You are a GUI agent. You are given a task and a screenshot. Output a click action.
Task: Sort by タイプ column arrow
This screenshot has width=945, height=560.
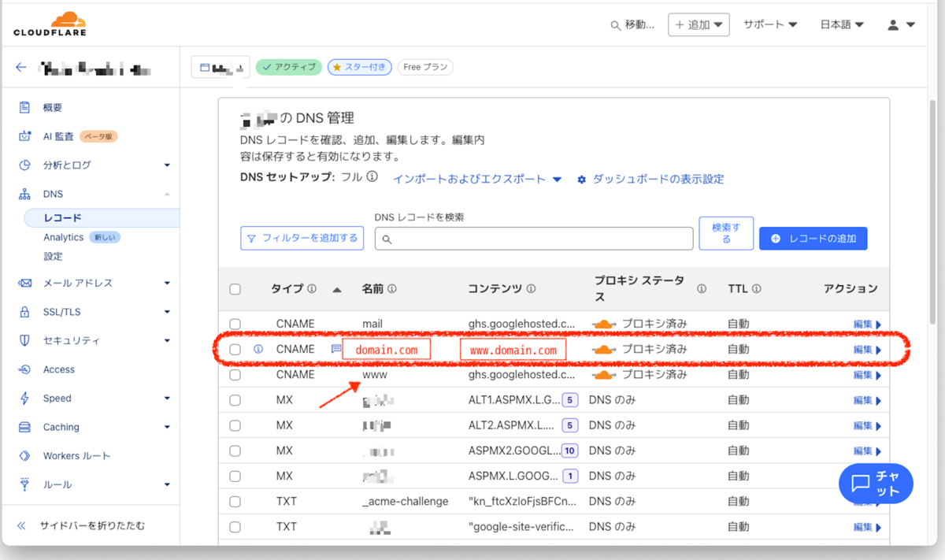[x=337, y=289]
